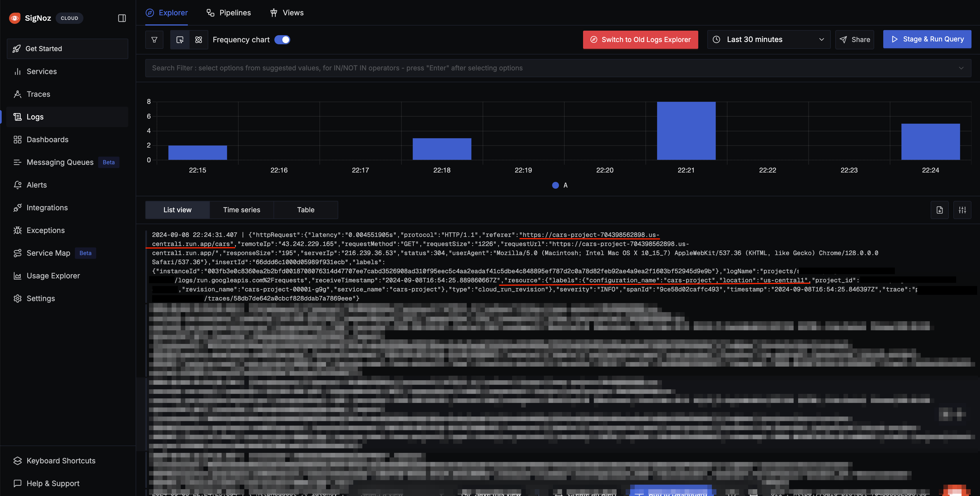Click the 22:15 frequency chart bar

point(197,153)
